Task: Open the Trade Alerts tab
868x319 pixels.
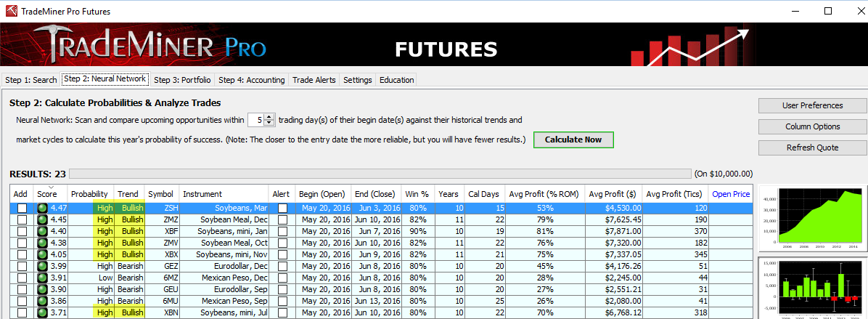Action: [x=314, y=80]
